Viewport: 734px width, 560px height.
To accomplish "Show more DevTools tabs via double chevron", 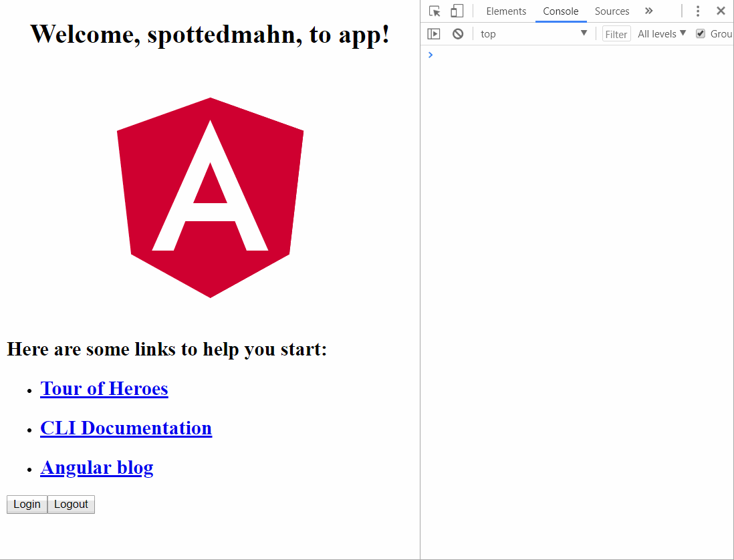I will (649, 11).
